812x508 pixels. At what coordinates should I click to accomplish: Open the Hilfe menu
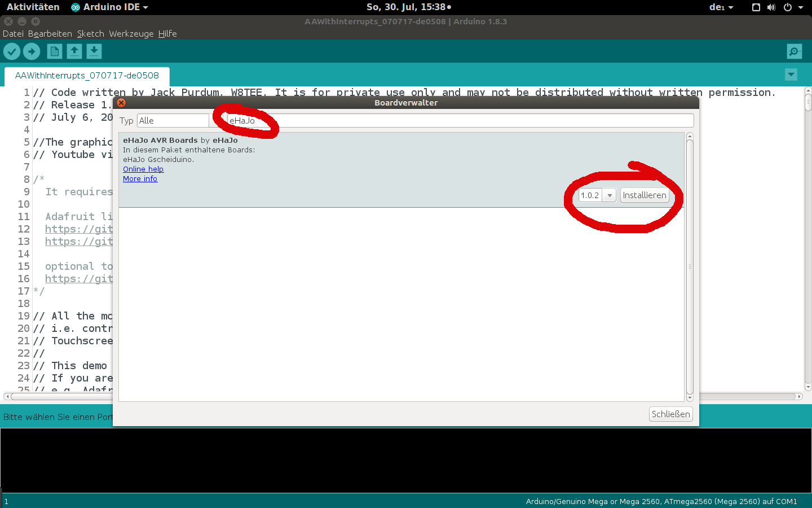pos(167,34)
